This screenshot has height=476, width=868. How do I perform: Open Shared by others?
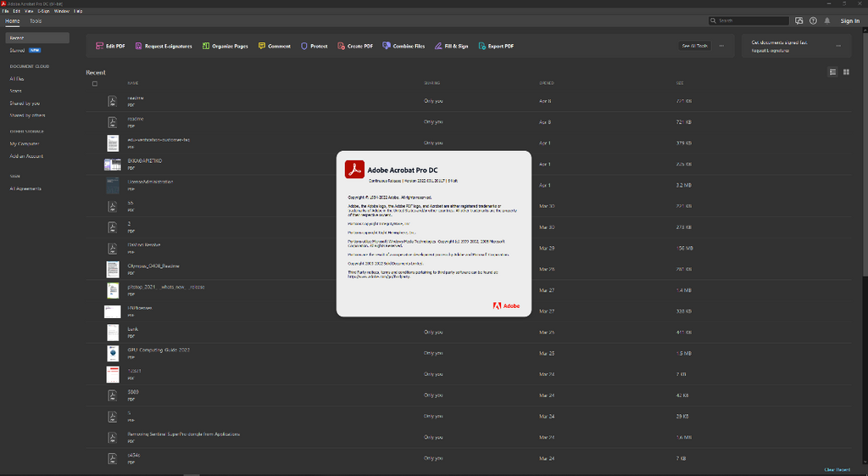[x=27, y=115]
